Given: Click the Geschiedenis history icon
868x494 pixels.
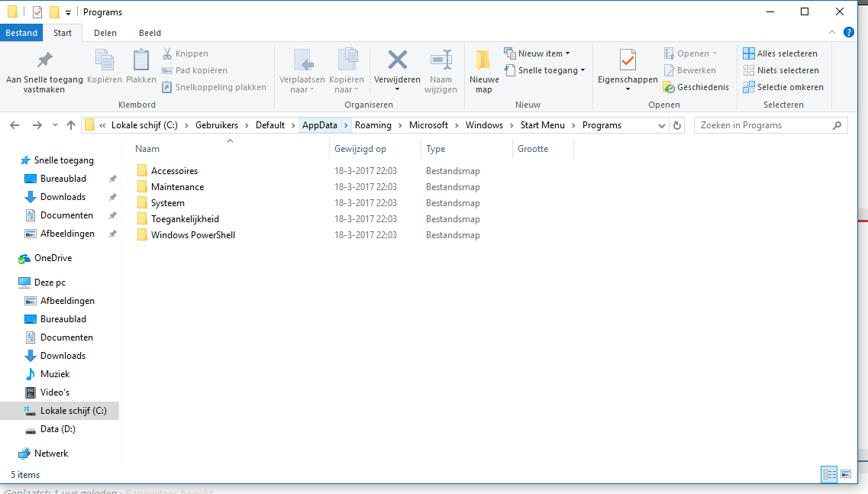Looking at the screenshot, I should [670, 87].
